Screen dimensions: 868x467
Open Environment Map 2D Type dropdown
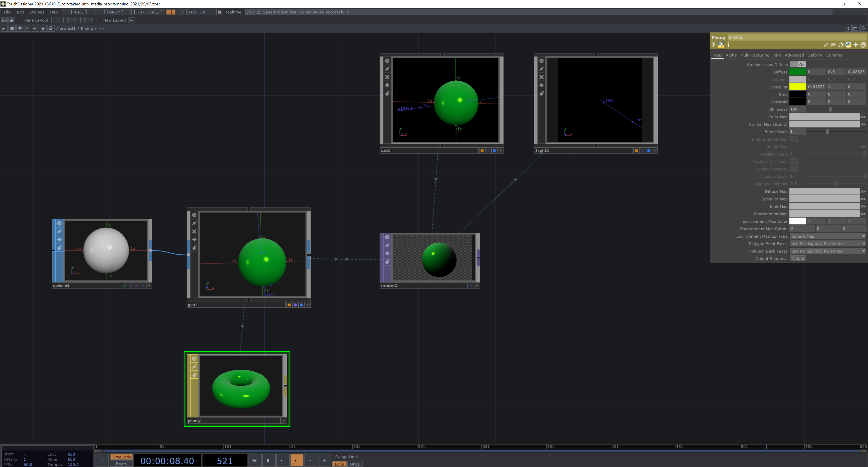[x=827, y=236]
